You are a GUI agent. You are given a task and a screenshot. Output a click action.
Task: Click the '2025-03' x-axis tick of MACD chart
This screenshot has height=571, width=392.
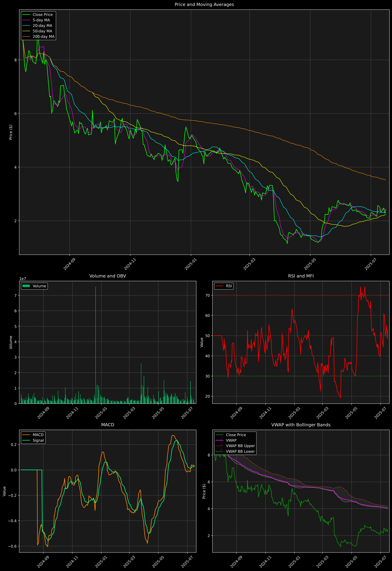[129, 562]
